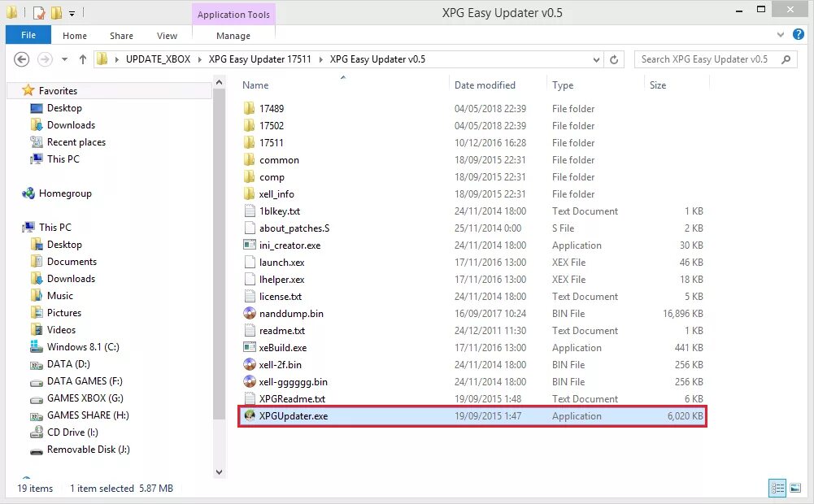The width and height of the screenshot is (814, 504).
Task: Click the XPGUpdater.exe application icon
Action: pos(250,415)
